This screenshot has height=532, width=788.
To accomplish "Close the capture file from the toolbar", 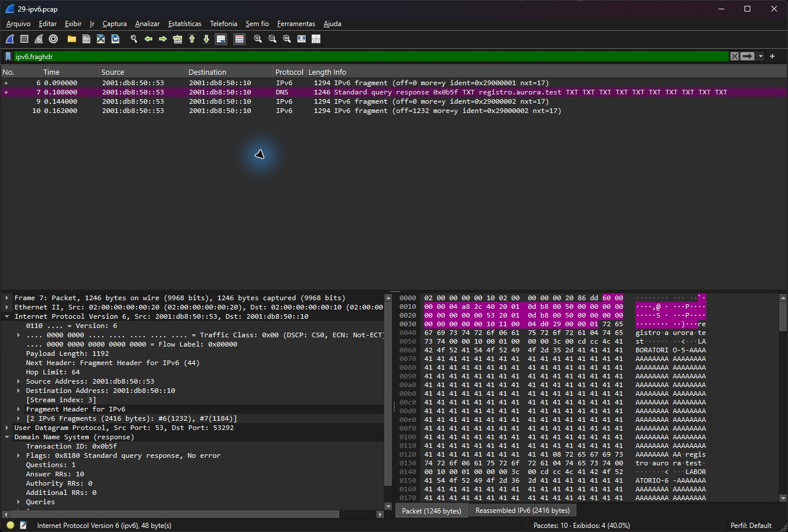I will pos(101,39).
